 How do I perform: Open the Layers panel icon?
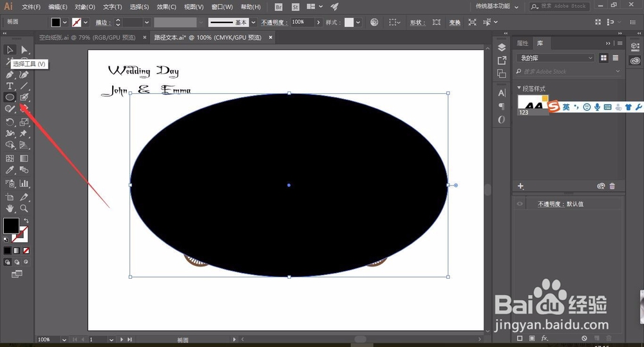pyautogui.click(x=502, y=47)
